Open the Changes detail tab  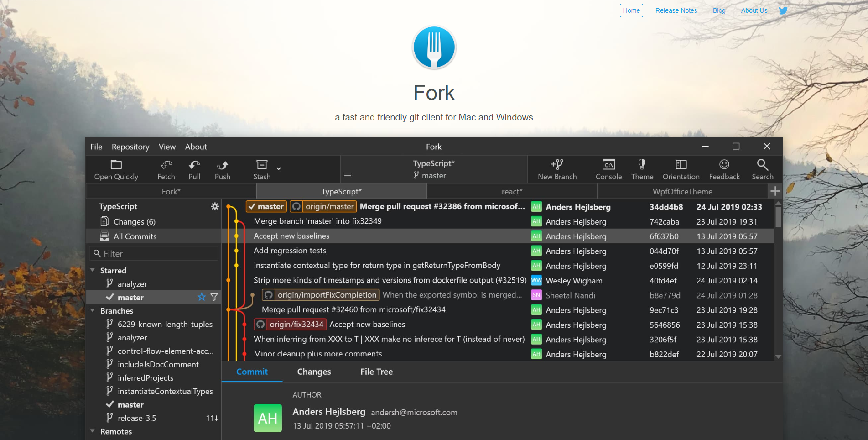(x=314, y=372)
